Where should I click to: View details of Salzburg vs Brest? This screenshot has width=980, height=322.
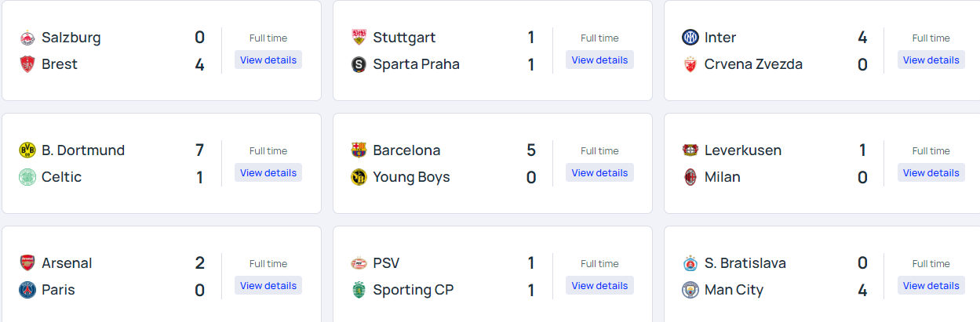[268, 60]
